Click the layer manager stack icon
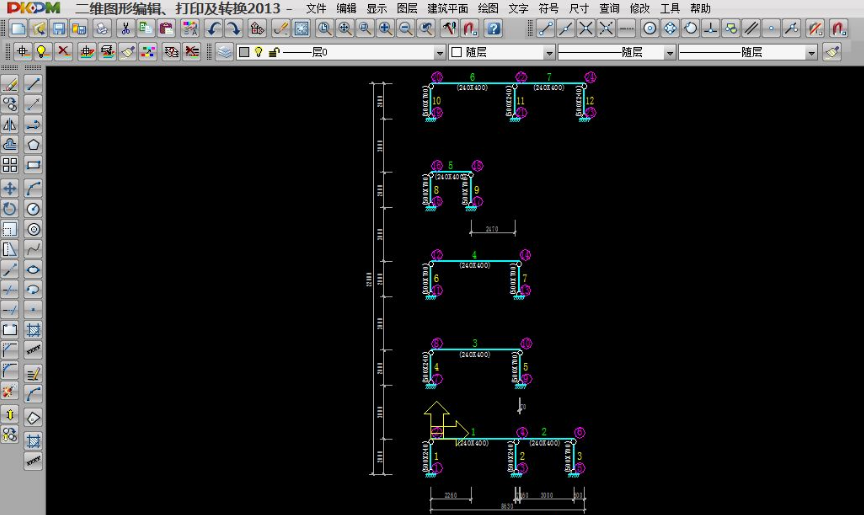864x515 pixels. click(224, 51)
